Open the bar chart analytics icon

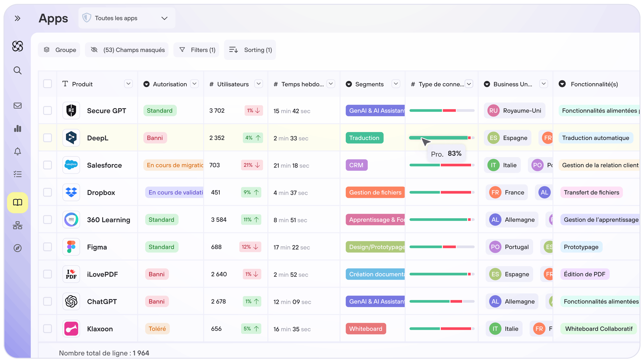(17, 128)
